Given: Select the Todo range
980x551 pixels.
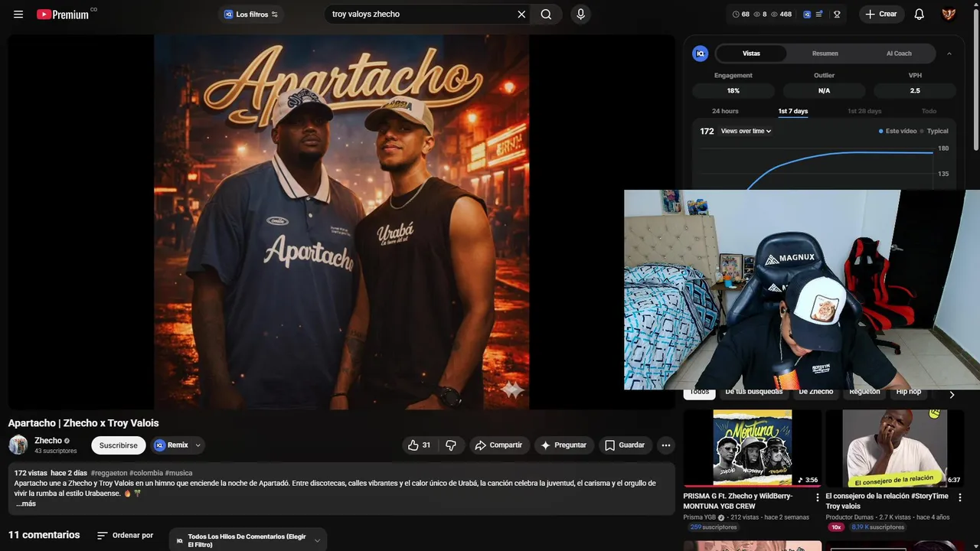Looking at the screenshot, I should [929, 111].
